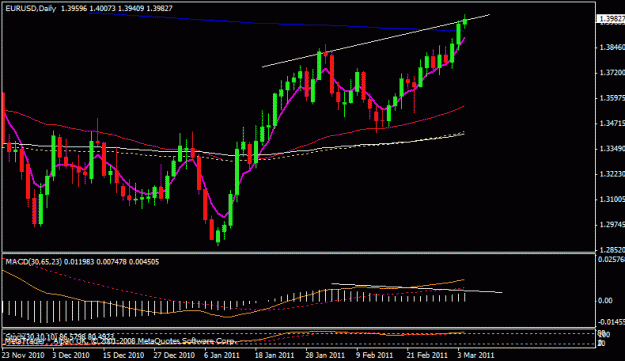Select the white trendline in the MACD window

tap(417, 288)
